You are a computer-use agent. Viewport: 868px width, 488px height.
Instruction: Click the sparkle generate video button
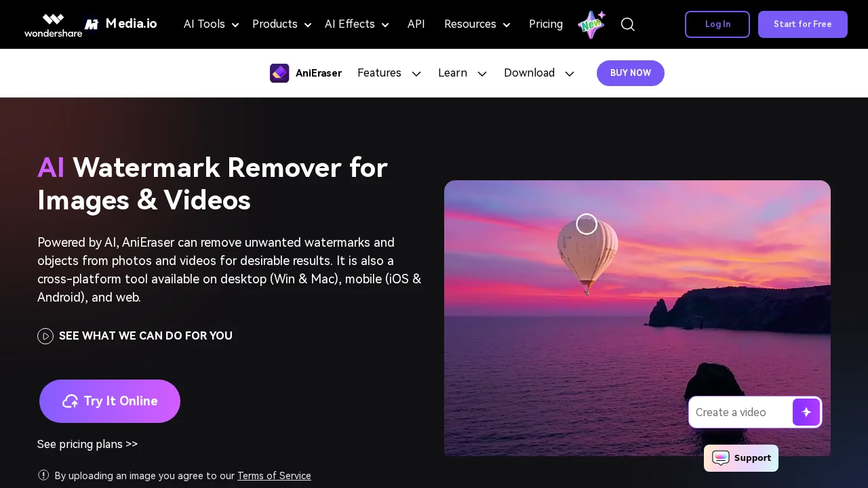point(806,412)
